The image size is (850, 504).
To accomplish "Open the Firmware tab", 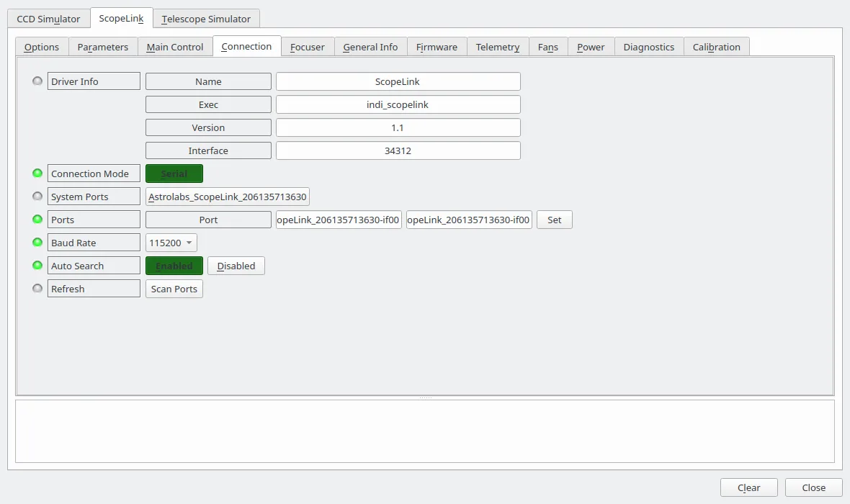I will (x=437, y=47).
